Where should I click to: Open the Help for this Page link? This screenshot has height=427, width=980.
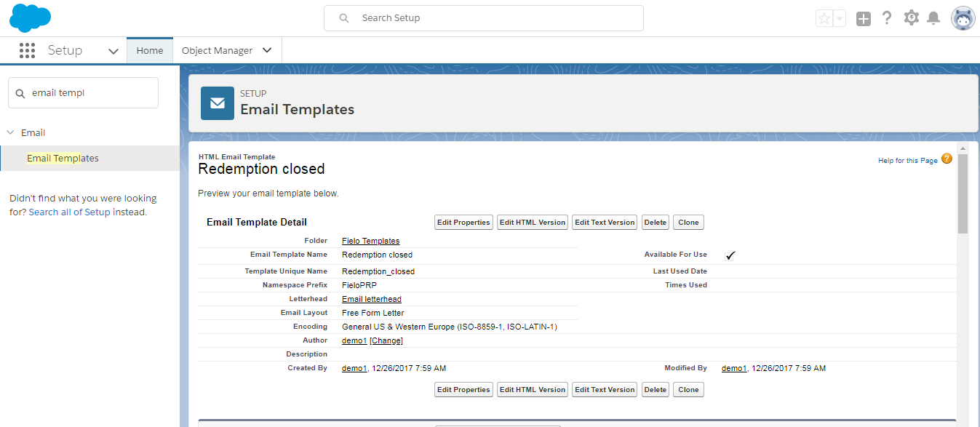(908, 161)
